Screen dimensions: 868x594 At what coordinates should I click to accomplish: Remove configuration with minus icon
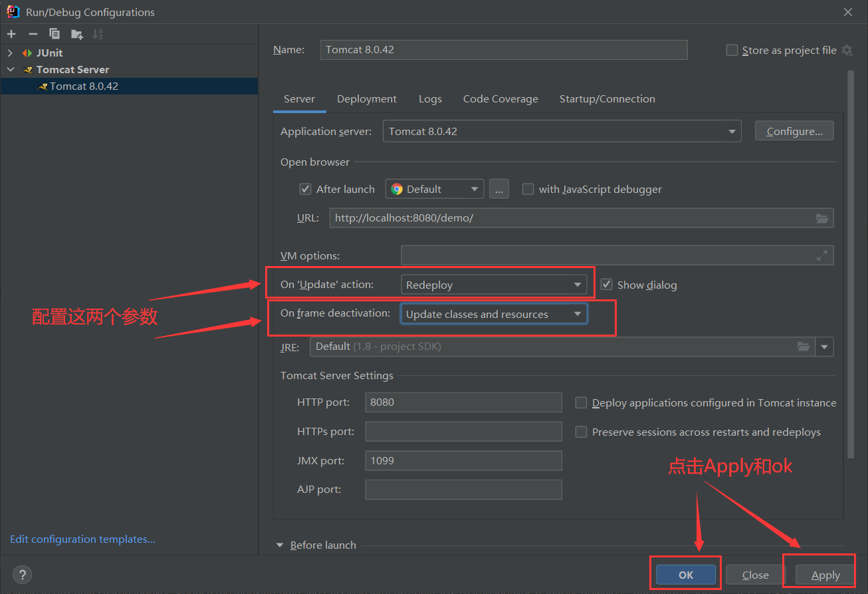[x=33, y=34]
